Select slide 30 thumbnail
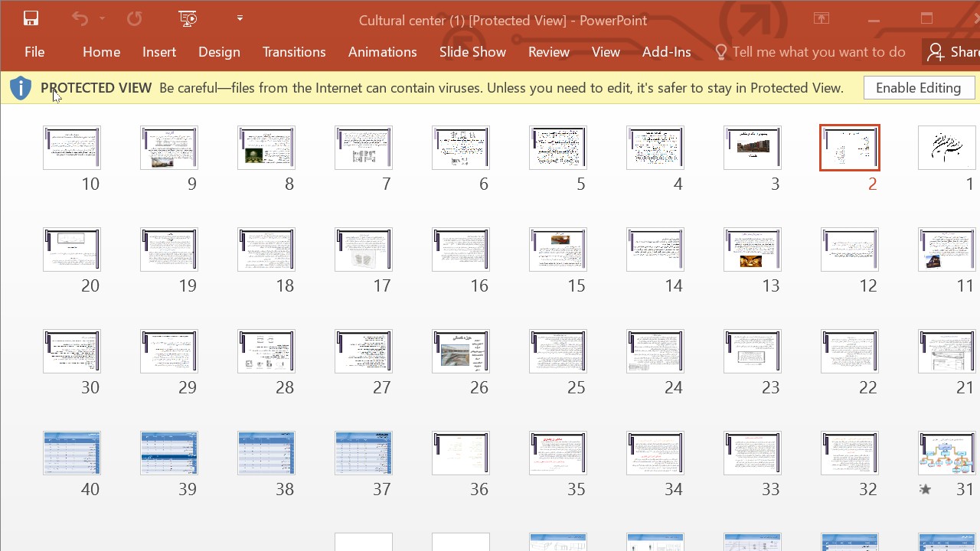 click(72, 351)
